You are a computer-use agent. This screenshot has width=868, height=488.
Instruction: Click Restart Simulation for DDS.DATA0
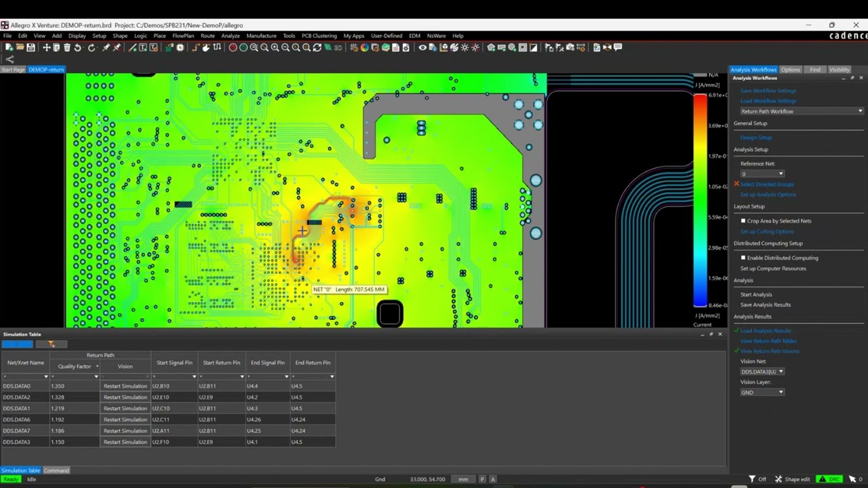(x=125, y=386)
